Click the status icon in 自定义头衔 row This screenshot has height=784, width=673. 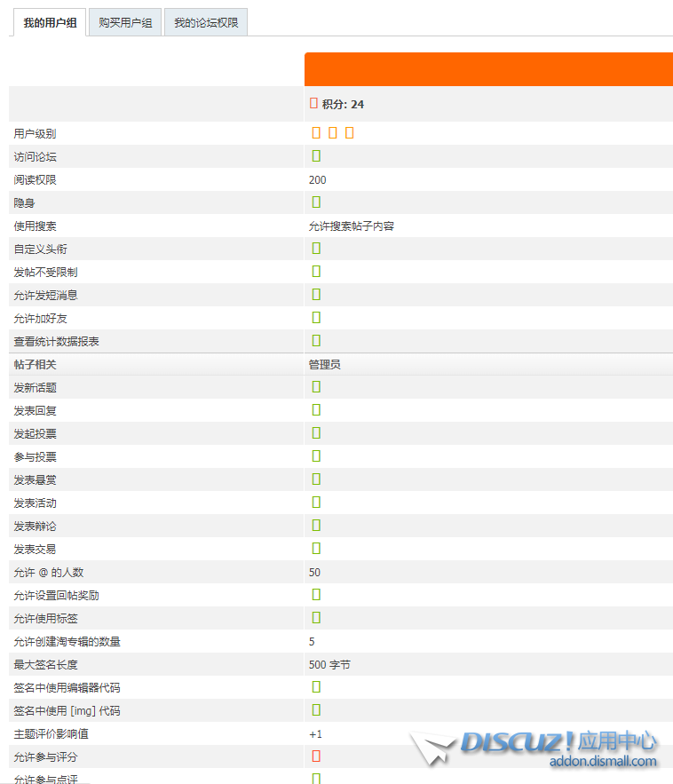coord(316,248)
